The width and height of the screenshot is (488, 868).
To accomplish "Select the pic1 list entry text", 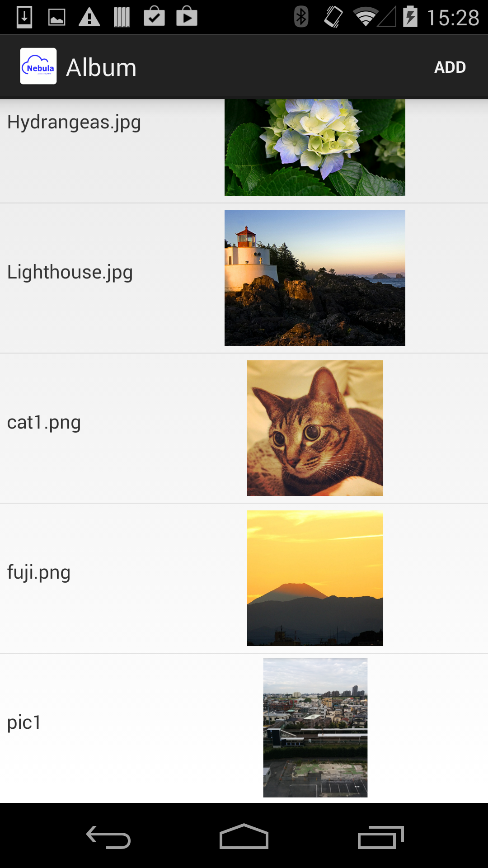I will point(24,722).
